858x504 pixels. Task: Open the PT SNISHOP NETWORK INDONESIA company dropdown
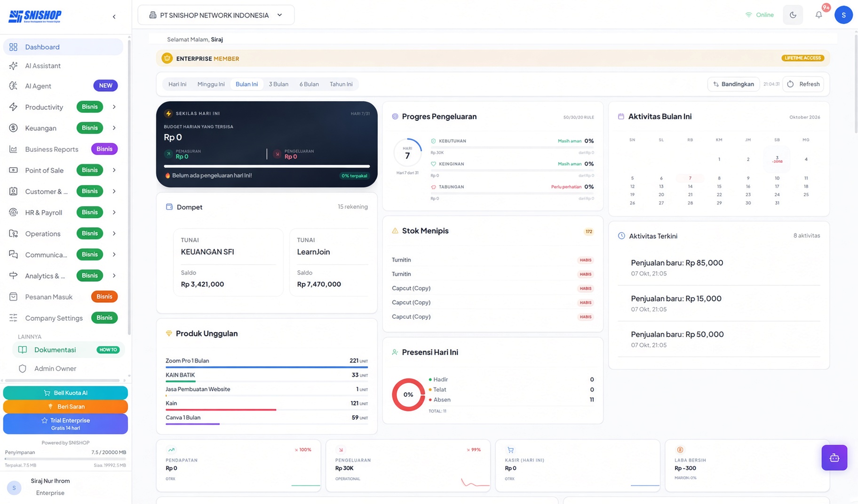coord(216,15)
